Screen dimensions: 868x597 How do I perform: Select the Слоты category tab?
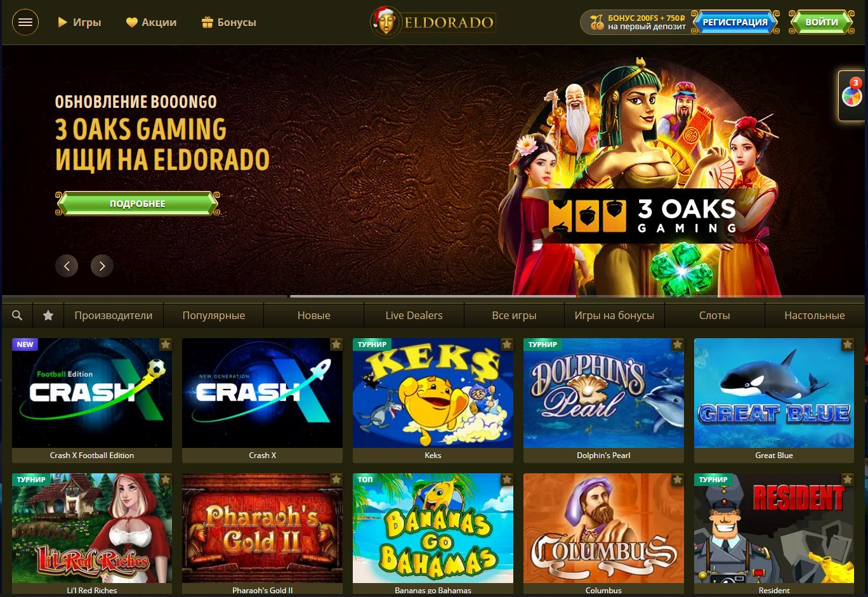pos(714,315)
